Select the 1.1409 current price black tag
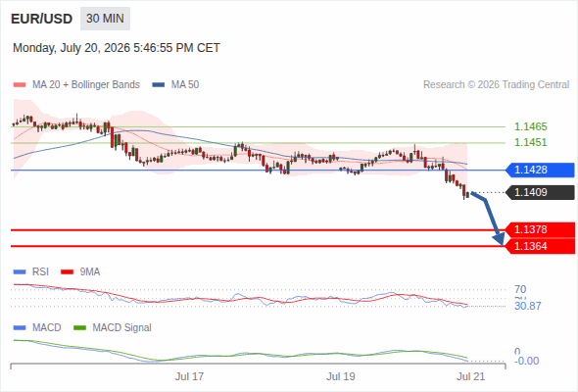 [x=540, y=192]
